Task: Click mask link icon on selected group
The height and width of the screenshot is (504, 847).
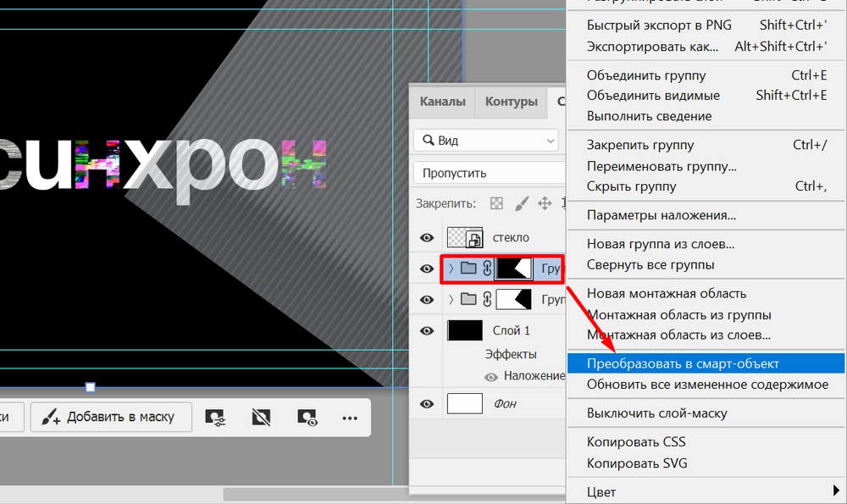Action: pyautogui.click(x=487, y=269)
